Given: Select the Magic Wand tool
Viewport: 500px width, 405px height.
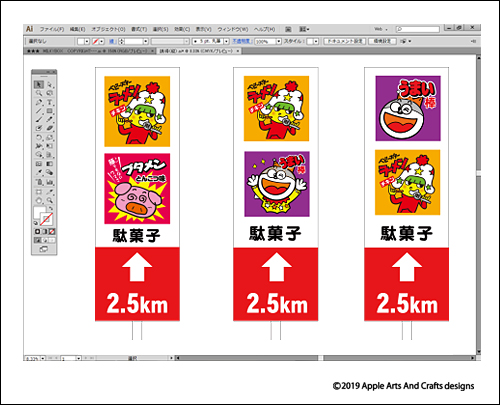Looking at the screenshot, I should pyautogui.click(x=39, y=93).
